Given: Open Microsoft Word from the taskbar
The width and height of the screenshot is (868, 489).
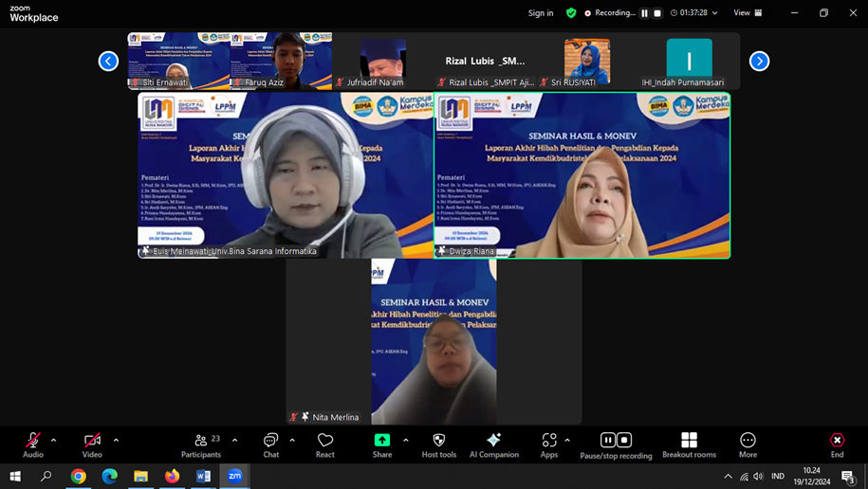Looking at the screenshot, I should click(203, 476).
